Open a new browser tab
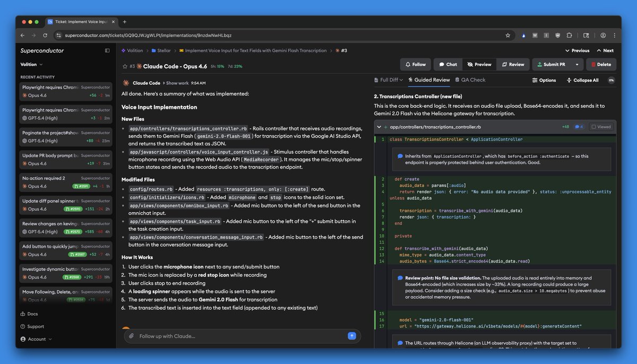637x364 pixels. click(x=125, y=22)
